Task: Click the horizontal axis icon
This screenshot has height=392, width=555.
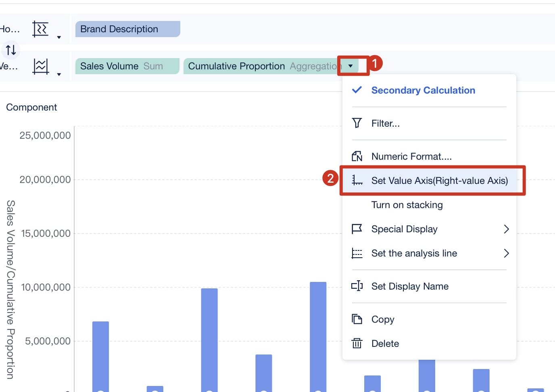Action: (40, 29)
